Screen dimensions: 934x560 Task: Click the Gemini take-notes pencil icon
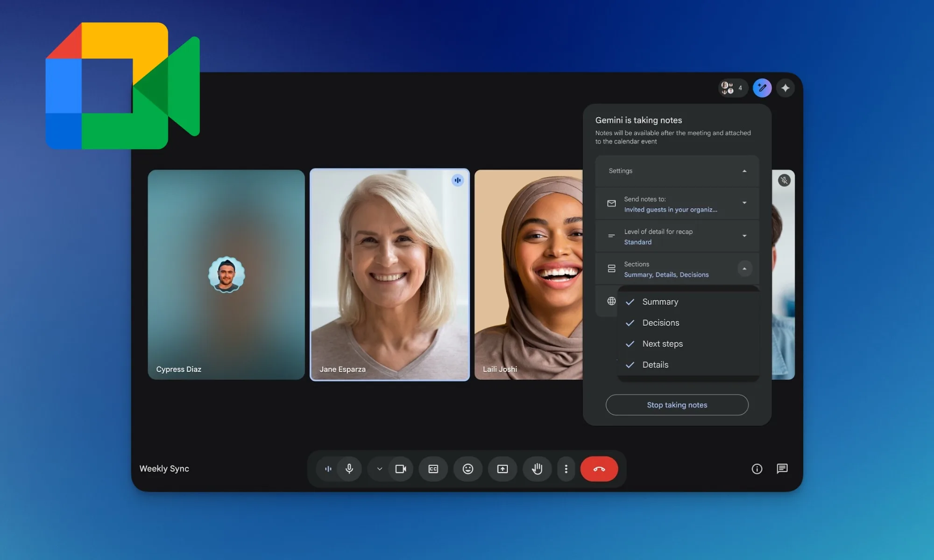762,88
